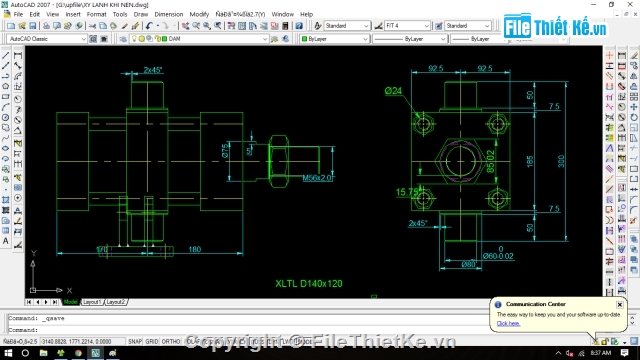This screenshot has width=640, height=360.
Task: Click the Undo arrow icon
Action: pos(149,26)
